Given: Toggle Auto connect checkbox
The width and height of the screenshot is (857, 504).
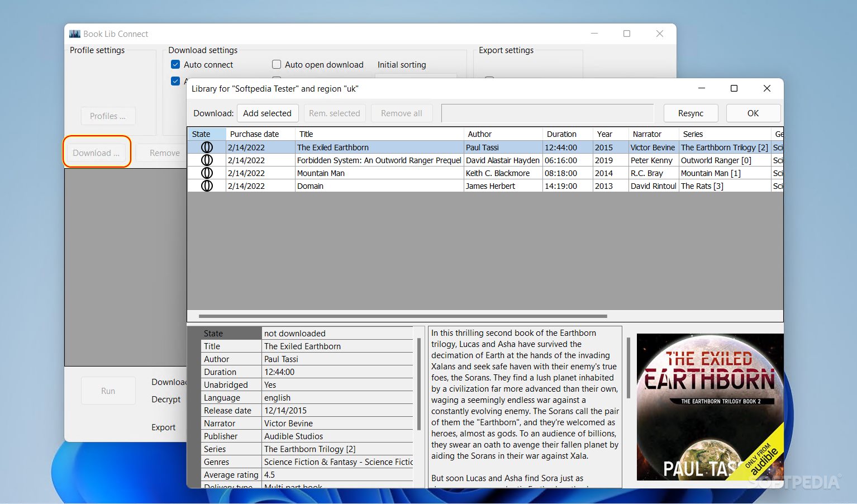Looking at the screenshot, I should 175,64.
